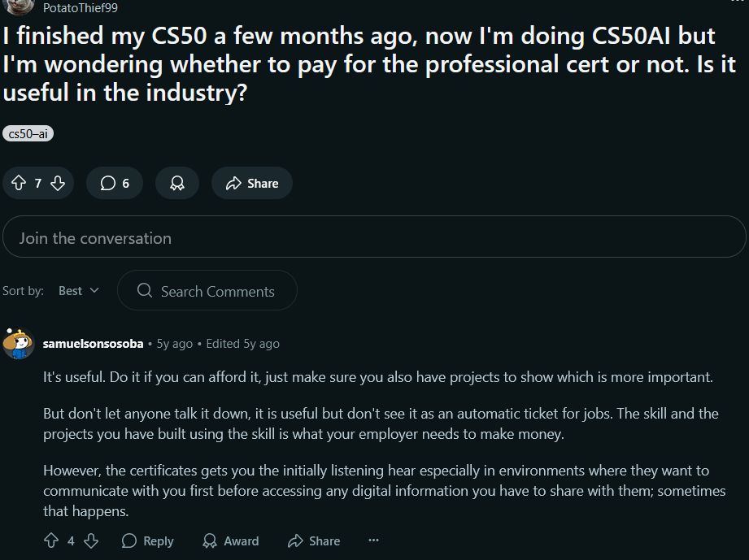Give an award to the post

(x=177, y=183)
